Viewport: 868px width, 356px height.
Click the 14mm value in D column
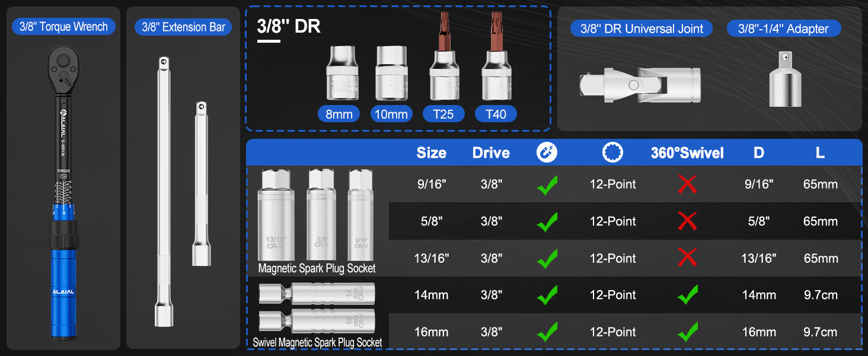pyautogui.click(x=759, y=295)
